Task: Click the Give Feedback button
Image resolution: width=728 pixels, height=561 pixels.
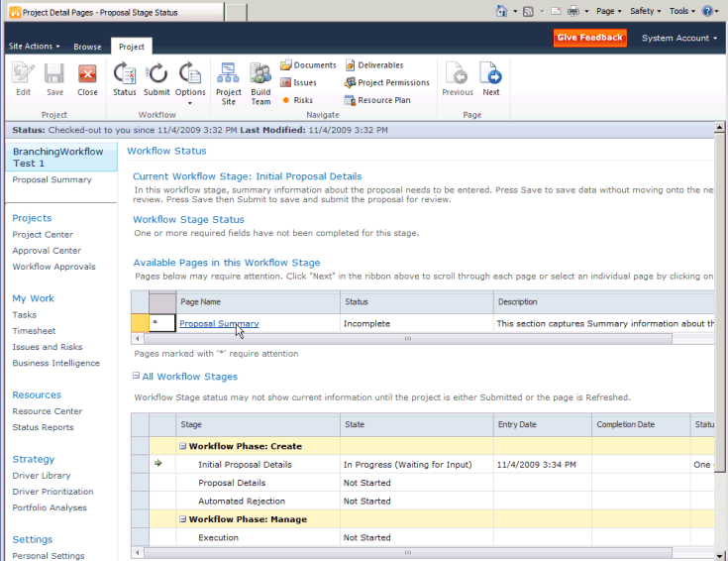Action: click(589, 38)
